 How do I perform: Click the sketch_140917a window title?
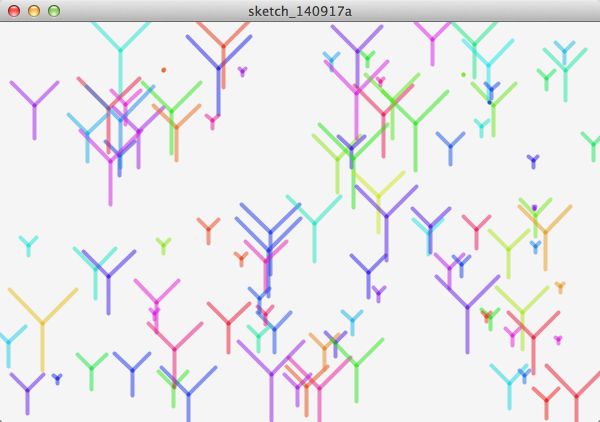pyautogui.click(x=299, y=10)
